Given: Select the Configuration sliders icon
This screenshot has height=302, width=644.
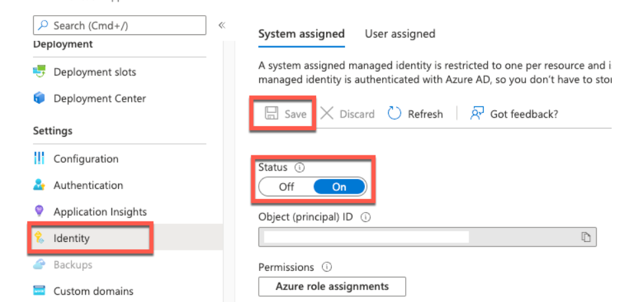Looking at the screenshot, I should click(x=39, y=159).
